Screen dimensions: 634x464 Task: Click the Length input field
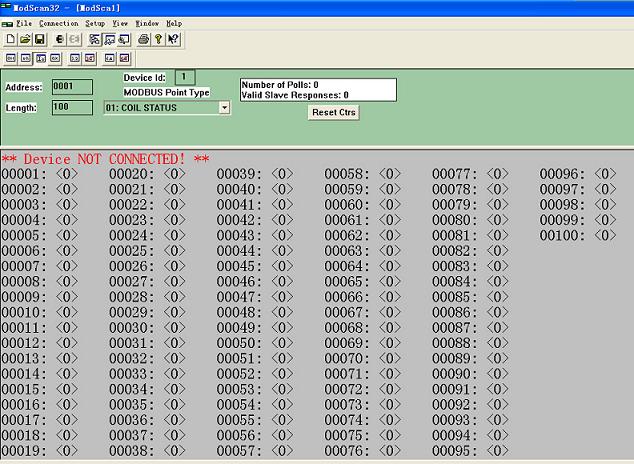72,107
